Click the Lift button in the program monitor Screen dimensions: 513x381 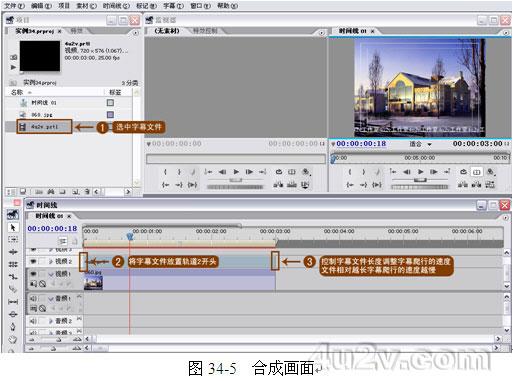462,184
